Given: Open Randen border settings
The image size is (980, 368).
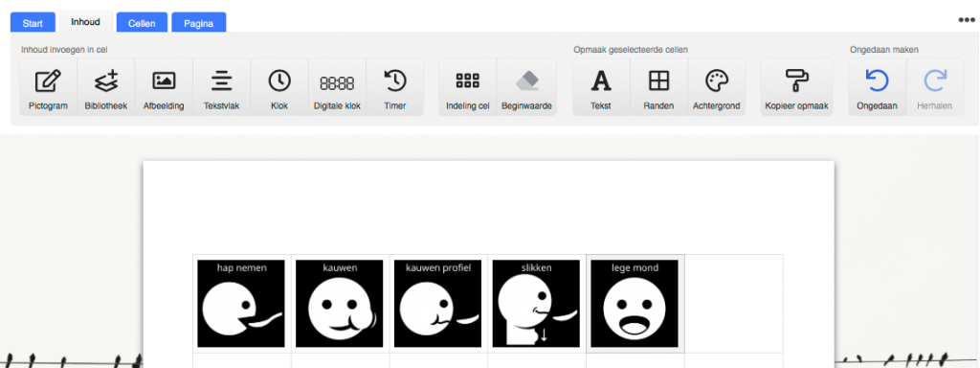Looking at the screenshot, I should pos(658,87).
